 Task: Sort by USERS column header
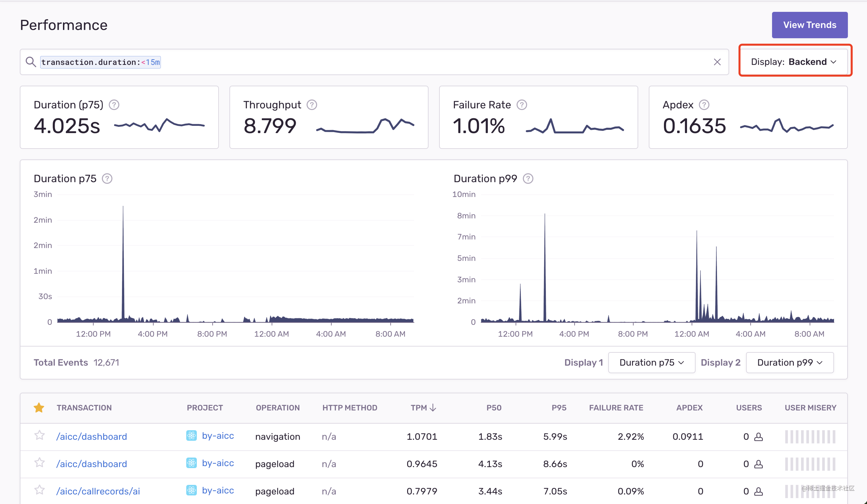click(749, 408)
